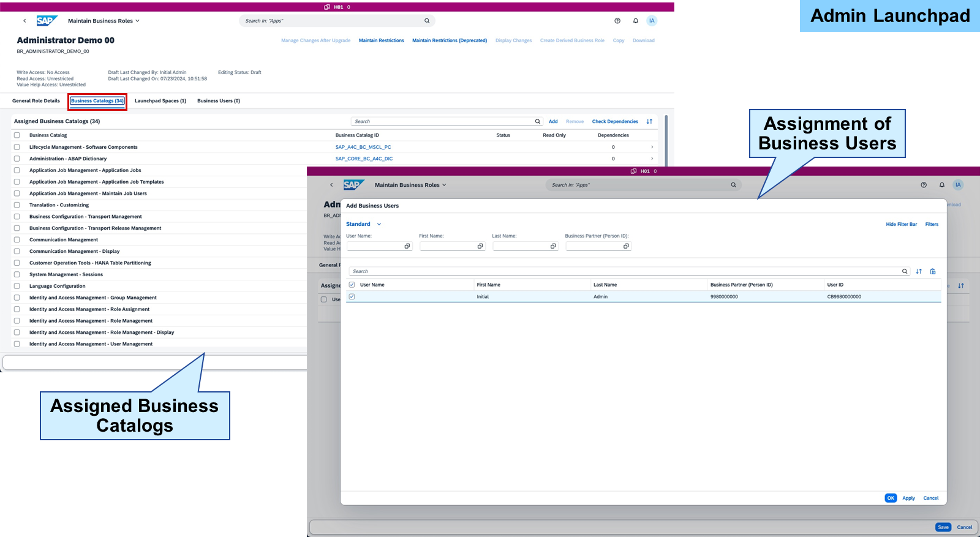This screenshot has height=537, width=980.
Task: Uncheck the Initial Admin user row checkbox
Action: click(352, 296)
